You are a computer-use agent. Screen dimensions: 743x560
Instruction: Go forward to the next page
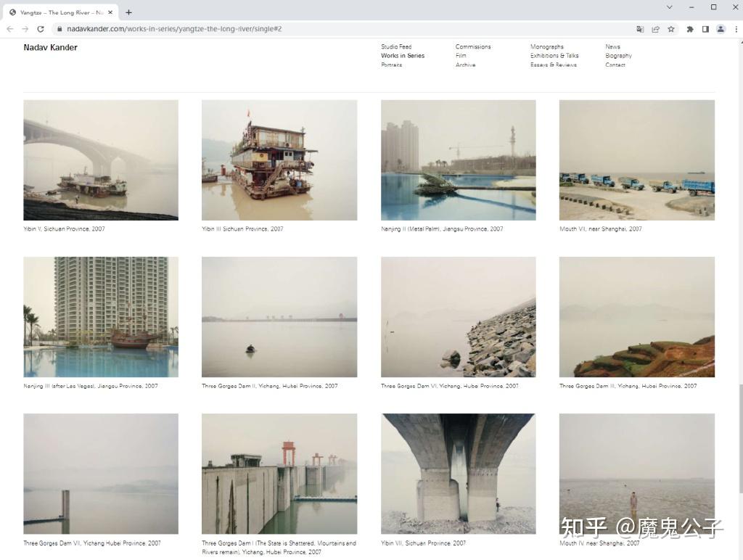coord(25,29)
